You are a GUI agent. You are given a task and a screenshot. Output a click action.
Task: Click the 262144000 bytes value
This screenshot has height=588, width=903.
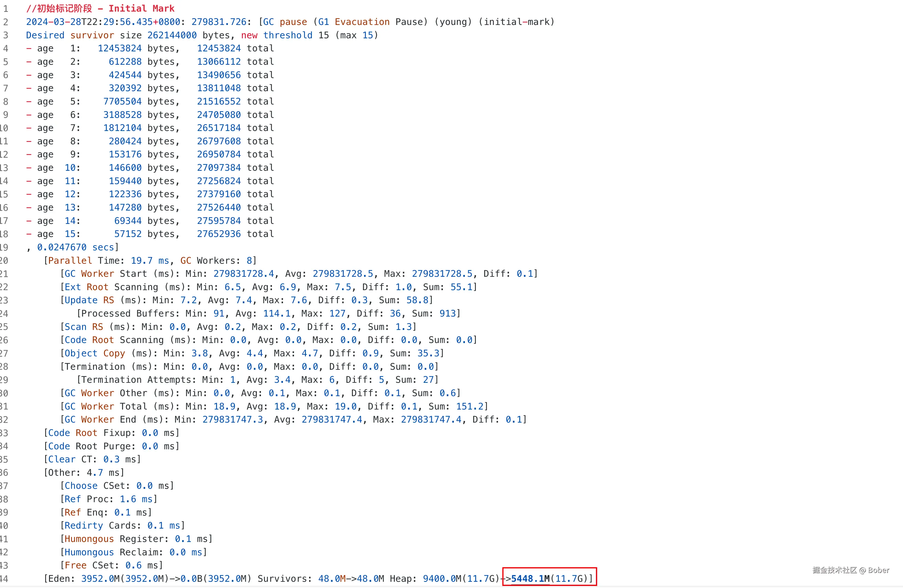click(172, 35)
